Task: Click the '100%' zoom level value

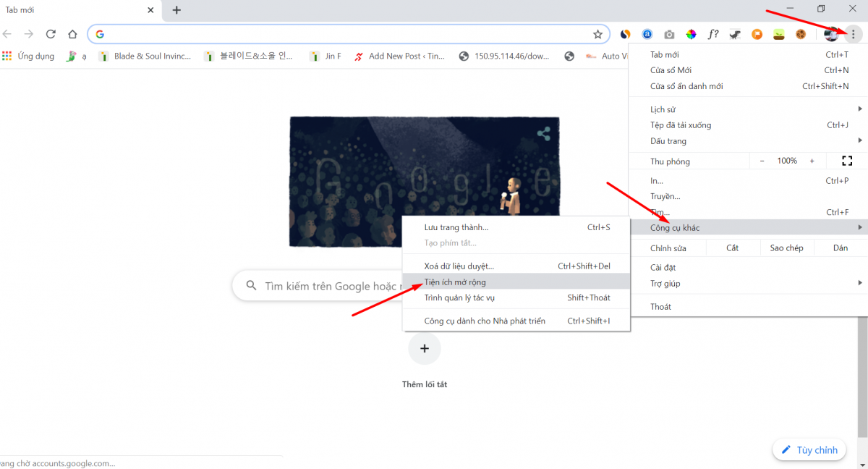Action: 787,161
